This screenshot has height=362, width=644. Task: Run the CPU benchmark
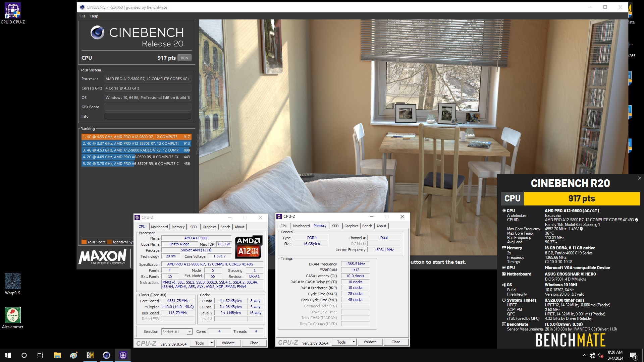[x=184, y=58]
